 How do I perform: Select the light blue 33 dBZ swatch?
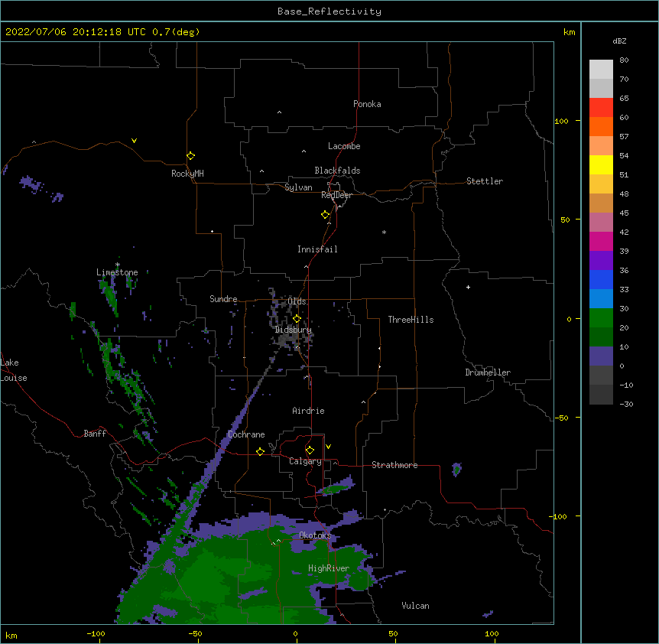point(601,298)
